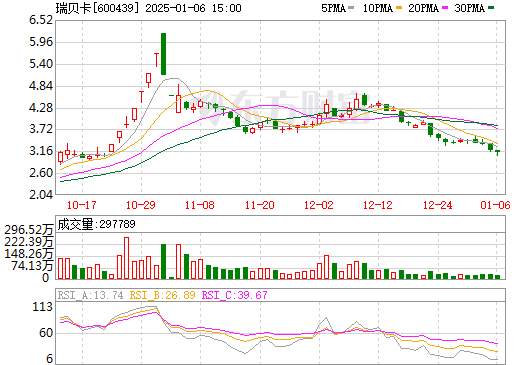The image size is (520, 365).
Task: Click the 01-06 date axis label
Action: 496,205
